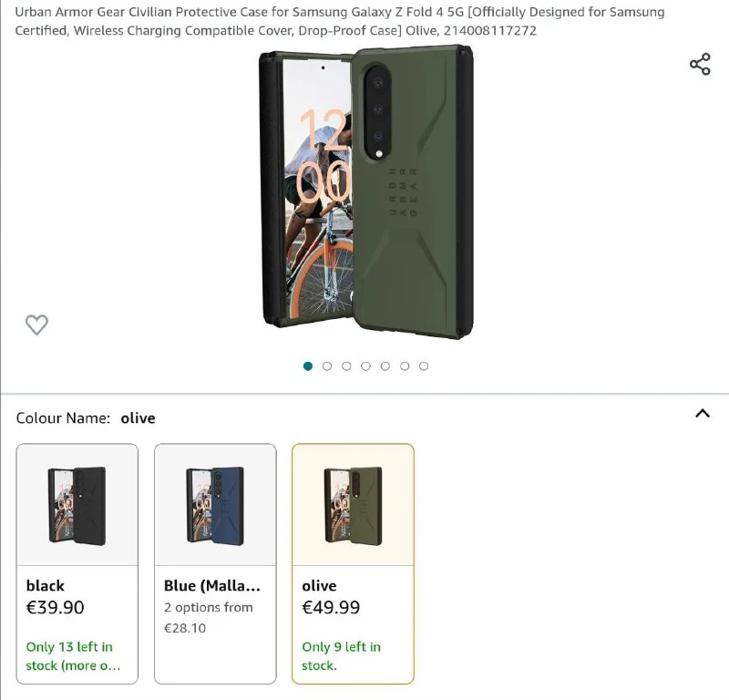This screenshot has width=729, height=700.
Task: Click the share icon
Action: [700, 65]
